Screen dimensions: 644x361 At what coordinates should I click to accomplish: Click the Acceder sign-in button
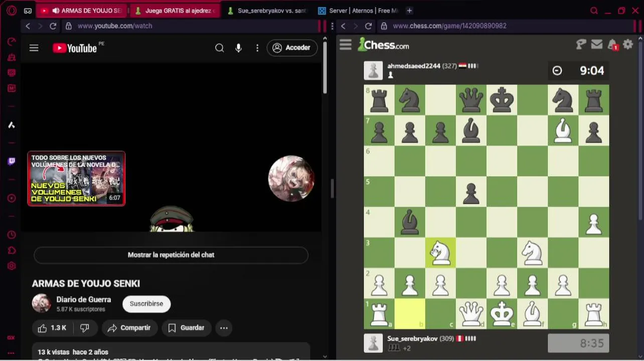pos(292,48)
